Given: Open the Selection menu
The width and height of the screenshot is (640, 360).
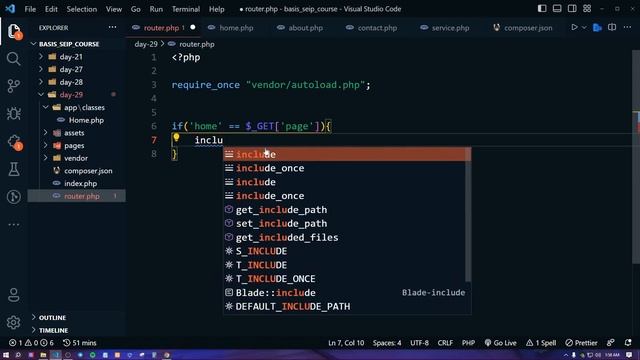Looking at the screenshot, I should pos(82,9).
